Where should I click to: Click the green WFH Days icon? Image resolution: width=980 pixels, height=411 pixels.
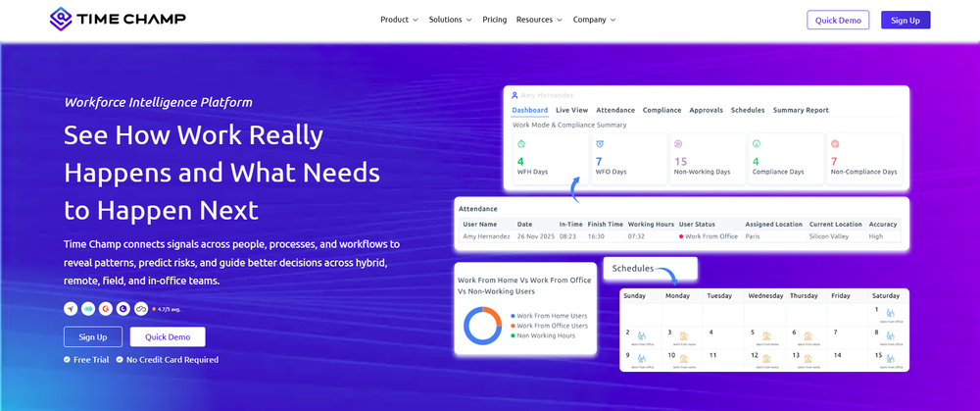(x=521, y=143)
